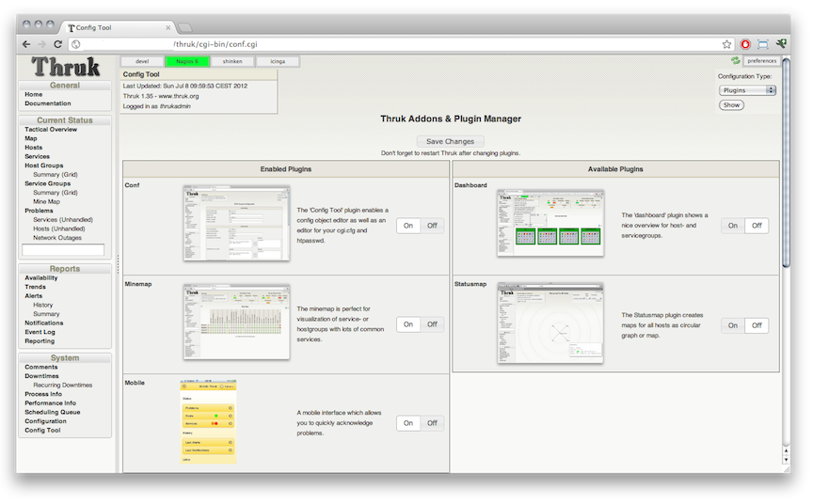The image size is (813, 504).
Task: Click the Statusmap plugin preview thumbnail
Action: 550,323
